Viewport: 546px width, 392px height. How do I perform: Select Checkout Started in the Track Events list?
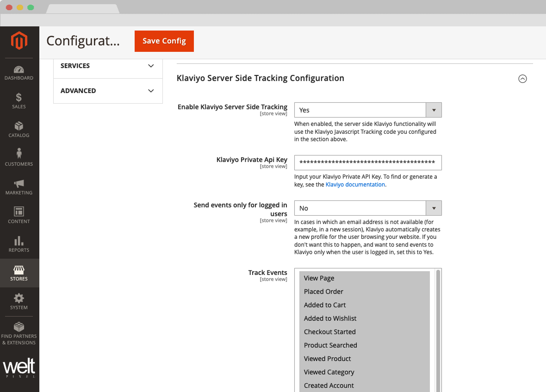[330, 331]
